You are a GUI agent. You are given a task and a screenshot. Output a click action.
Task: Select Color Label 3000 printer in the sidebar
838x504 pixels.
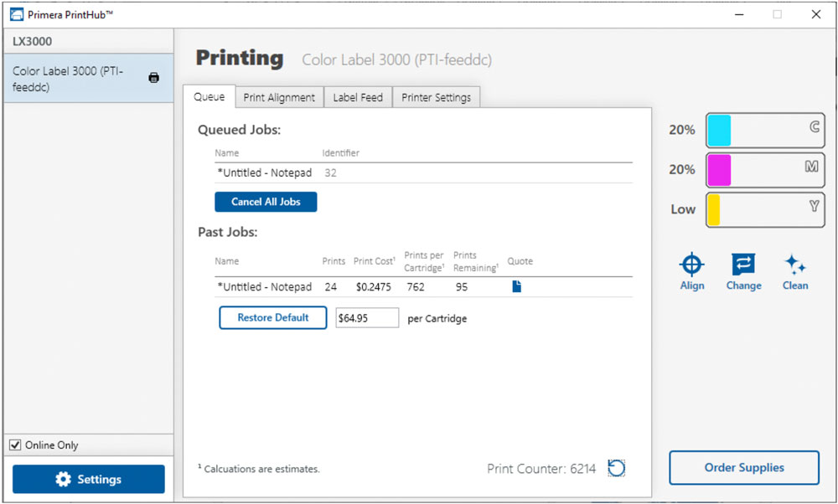pyautogui.click(x=88, y=78)
